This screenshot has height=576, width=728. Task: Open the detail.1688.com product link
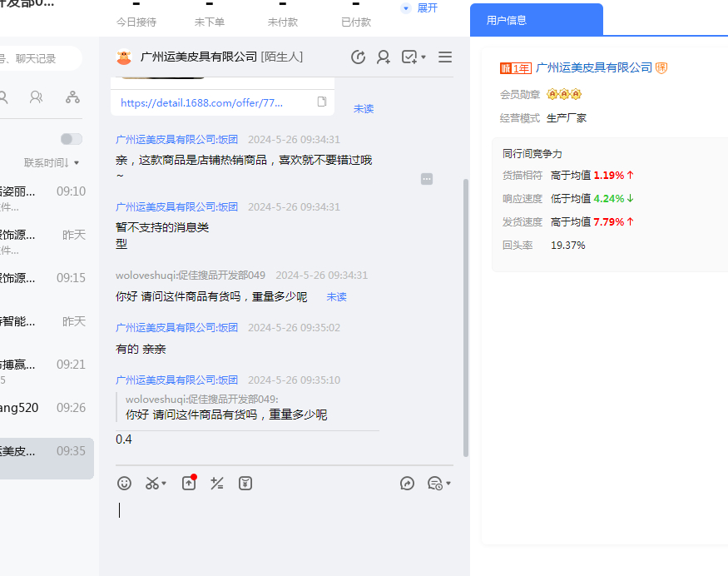pyautogui.click(x=201, y=103)
